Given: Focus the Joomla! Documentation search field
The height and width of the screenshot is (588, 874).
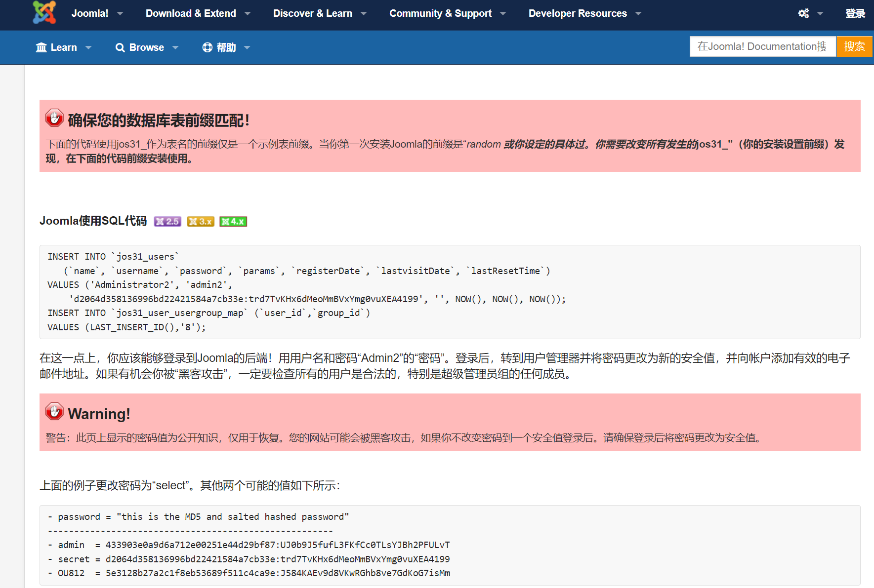Looking at the screenshot, I should click(763, 46).
